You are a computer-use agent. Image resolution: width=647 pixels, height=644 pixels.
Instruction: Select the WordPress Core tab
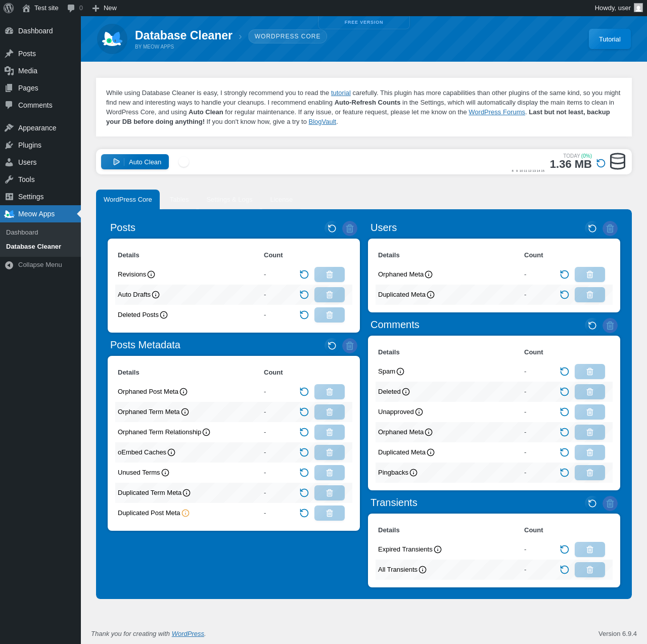point(128,200)
